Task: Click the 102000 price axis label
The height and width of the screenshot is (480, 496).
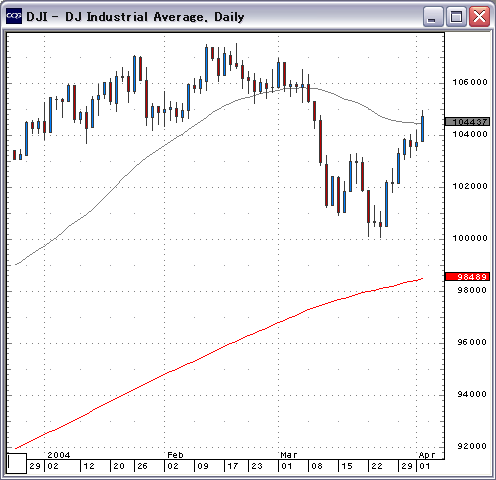Action: point(470,186)
